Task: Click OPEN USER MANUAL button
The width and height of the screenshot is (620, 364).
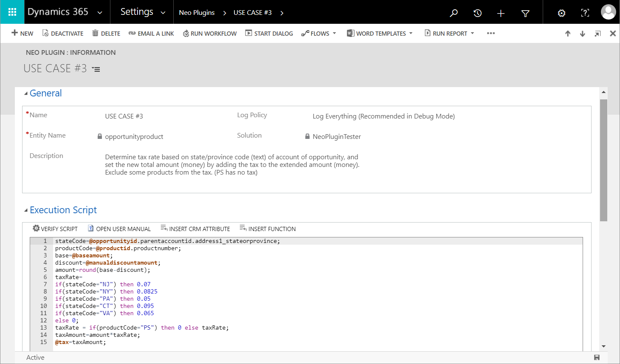Action: [x=119, y=229]
